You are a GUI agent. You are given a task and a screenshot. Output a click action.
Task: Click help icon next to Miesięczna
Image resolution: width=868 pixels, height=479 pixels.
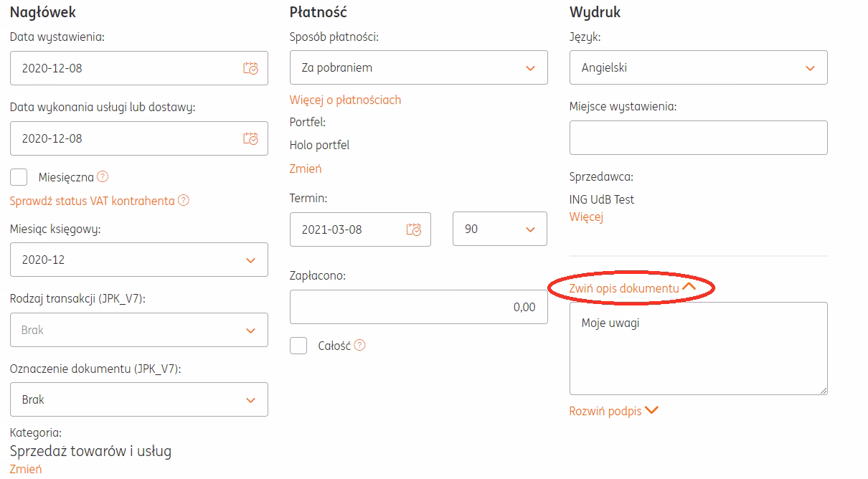(100, 176)
